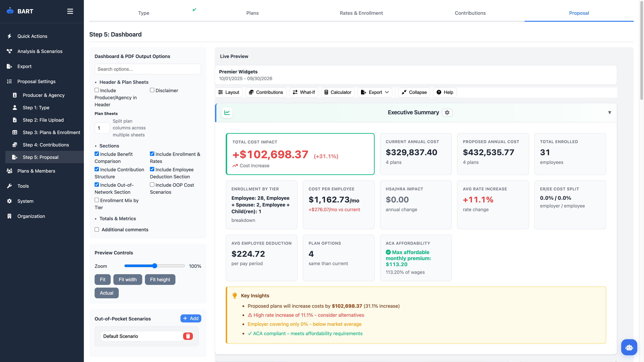Click the Fit height button

(x=160, y=280)
